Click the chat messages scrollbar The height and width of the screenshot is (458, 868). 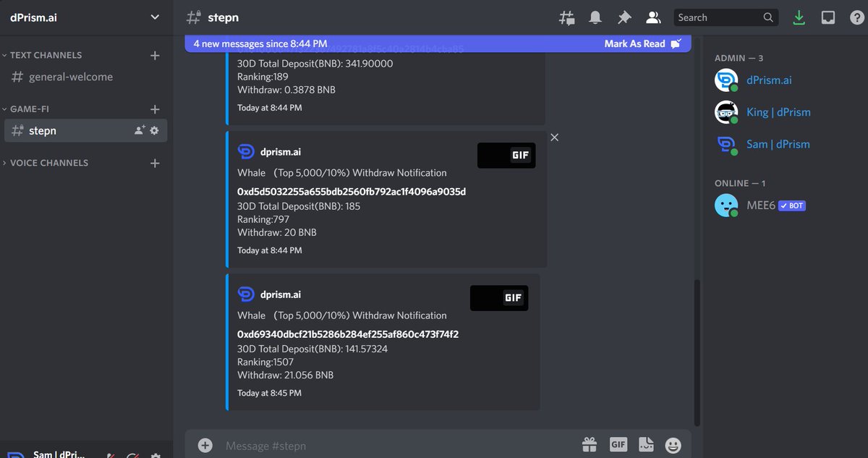[697, 352]
